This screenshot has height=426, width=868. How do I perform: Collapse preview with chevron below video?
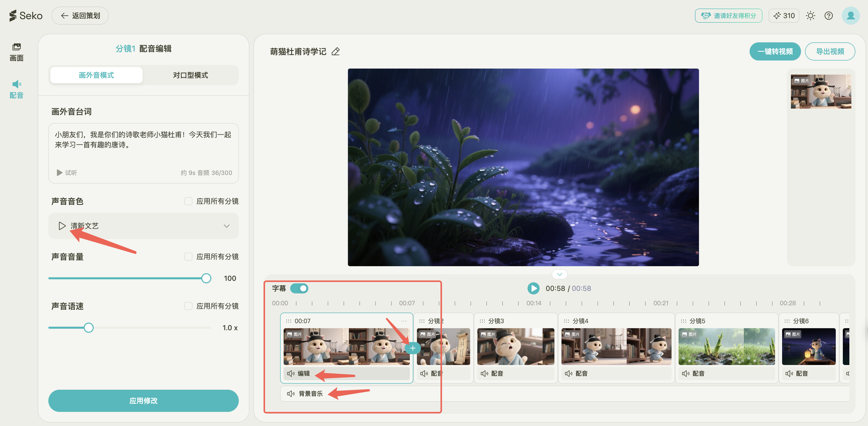[559, 274]
